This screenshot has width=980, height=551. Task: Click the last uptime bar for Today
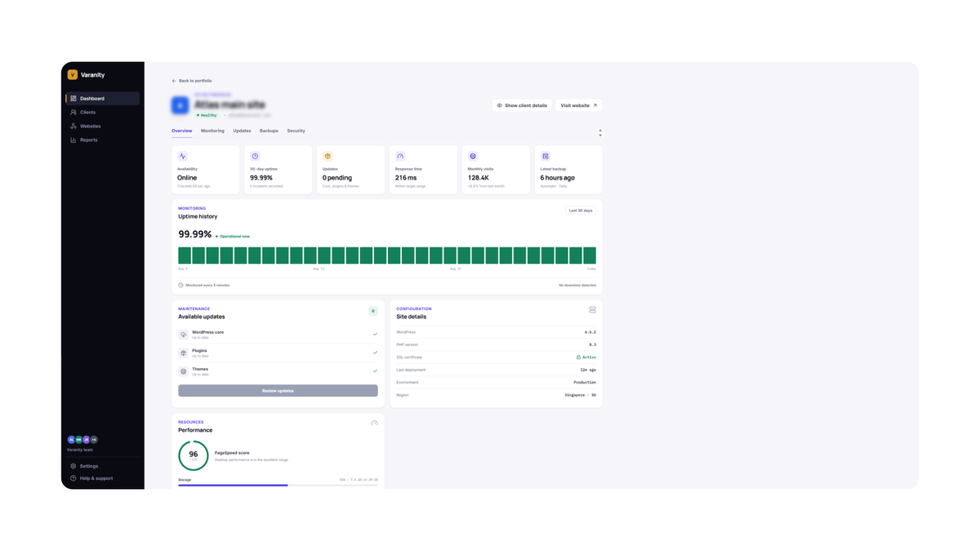(x=590, y=256)
